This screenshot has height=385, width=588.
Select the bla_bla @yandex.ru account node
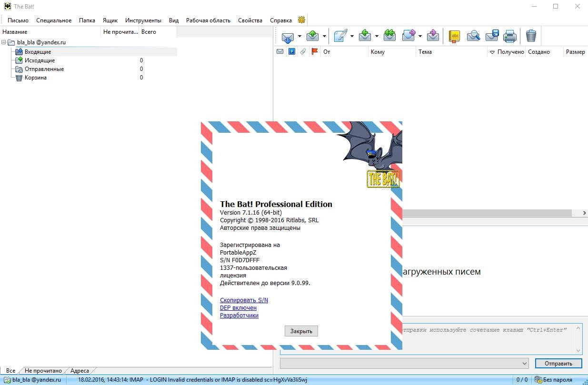pyautogui.click(x=41, y=42)
